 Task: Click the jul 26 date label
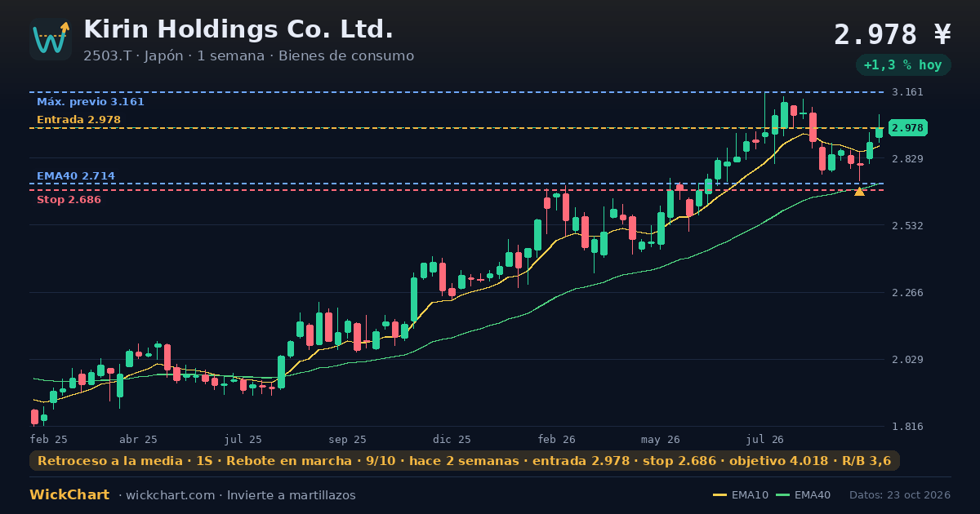pyautogui.click(x=766, y=439)
